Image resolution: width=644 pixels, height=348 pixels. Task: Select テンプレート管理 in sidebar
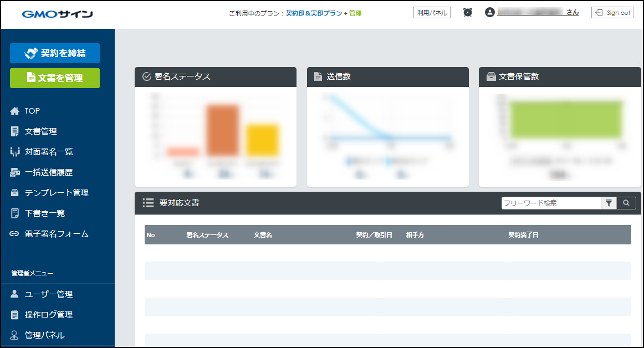(x=57, y=193)
